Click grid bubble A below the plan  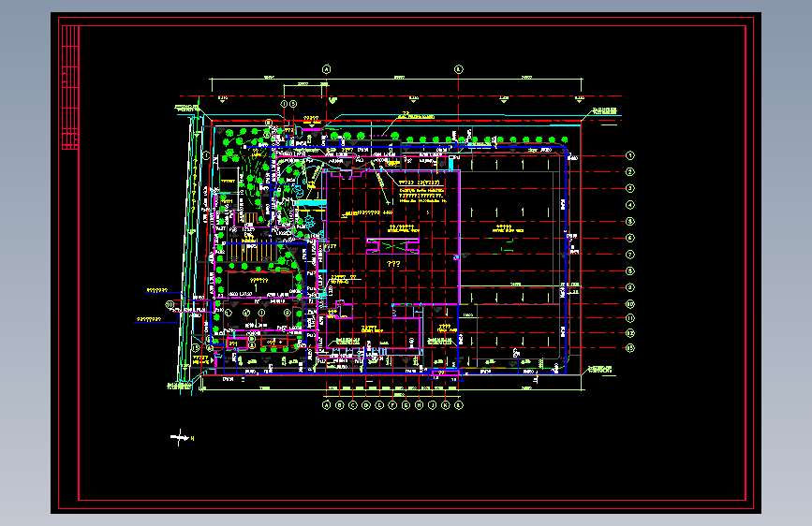point(326,405)
